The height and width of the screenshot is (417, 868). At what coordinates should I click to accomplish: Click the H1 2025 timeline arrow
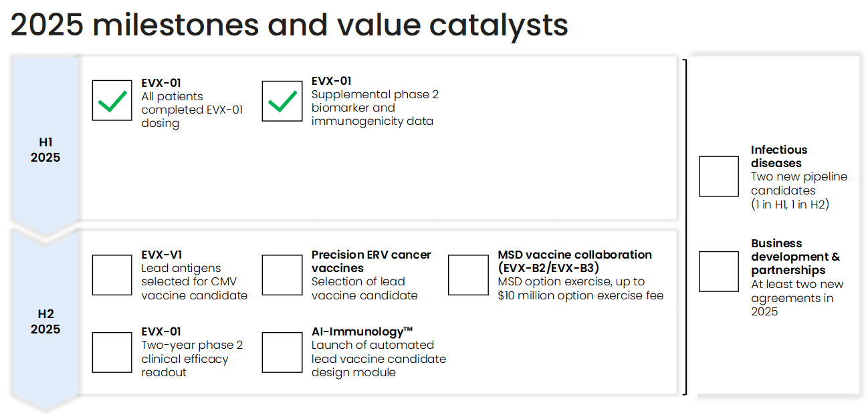(x=45, y=150)
